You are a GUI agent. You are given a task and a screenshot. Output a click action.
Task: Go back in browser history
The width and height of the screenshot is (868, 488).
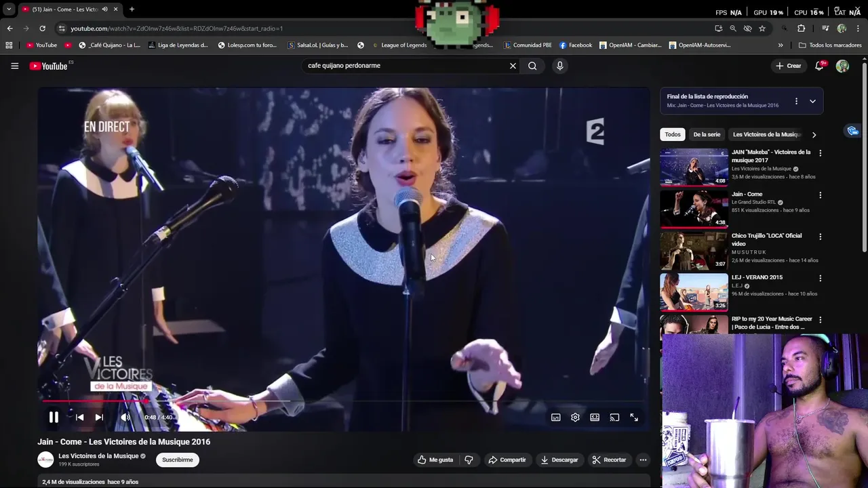(x=9, y=28)
